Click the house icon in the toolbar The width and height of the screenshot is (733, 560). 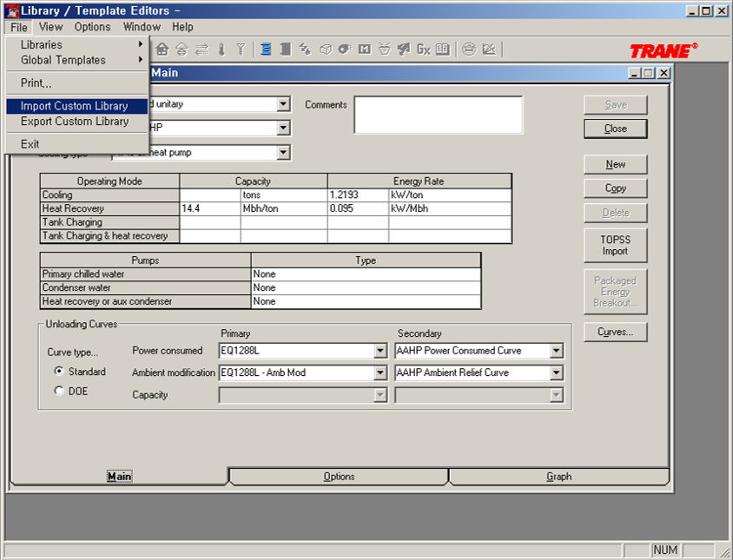click(162, 49)
